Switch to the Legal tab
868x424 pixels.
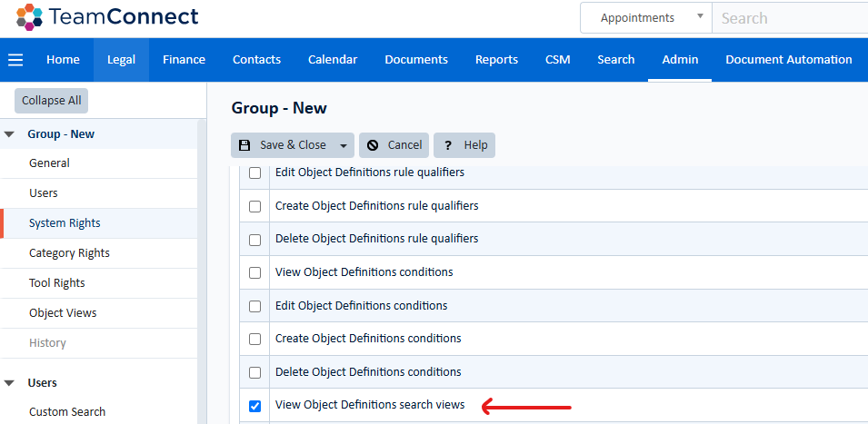click(x=121, y=60)
